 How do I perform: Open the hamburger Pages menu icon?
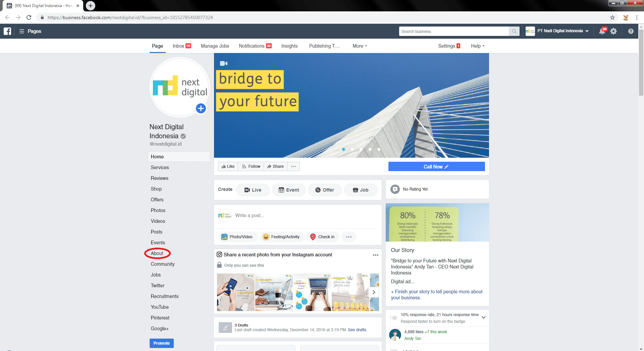click(22, 31)
